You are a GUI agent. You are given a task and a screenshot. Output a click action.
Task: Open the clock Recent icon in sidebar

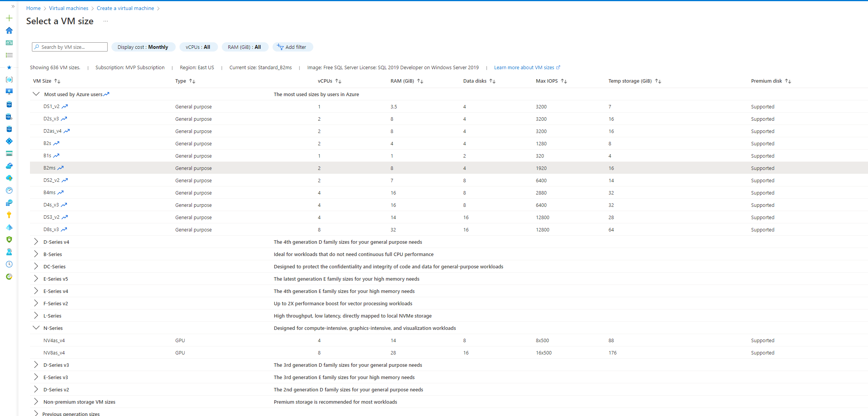click(x=9, y=264)
